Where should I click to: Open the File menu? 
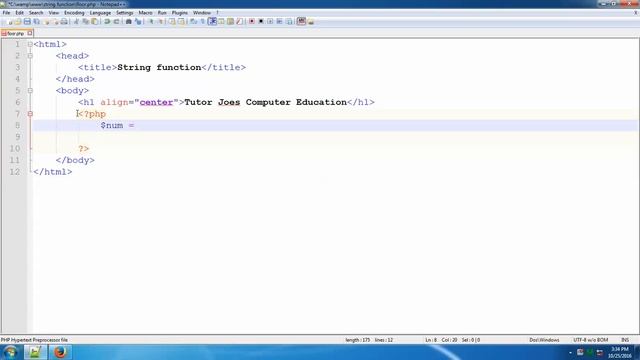coord(6,13)
